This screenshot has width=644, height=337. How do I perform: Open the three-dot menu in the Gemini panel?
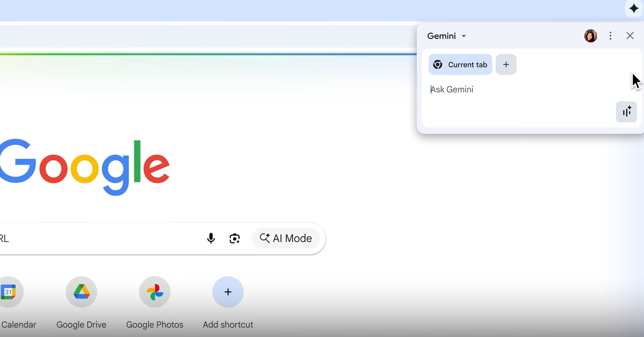point(610,36)
